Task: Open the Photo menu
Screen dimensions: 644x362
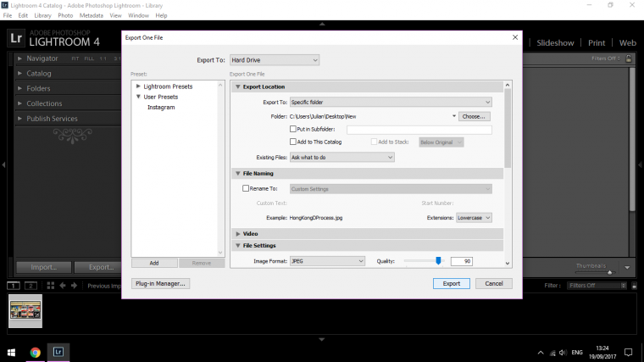Action: tap(65, 15)
